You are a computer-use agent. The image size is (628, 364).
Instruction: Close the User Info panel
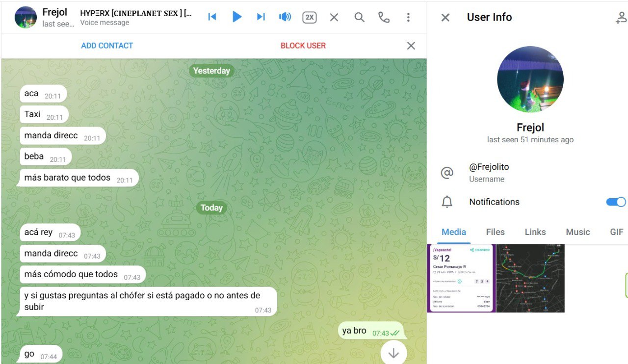(445, 18)
